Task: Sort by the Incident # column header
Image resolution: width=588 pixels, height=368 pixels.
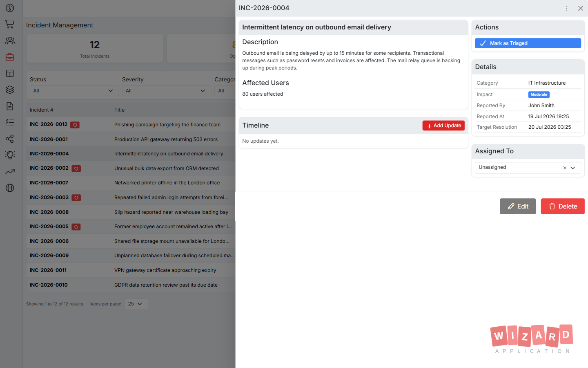Action: pyautogui.click(x=42, y=110)
